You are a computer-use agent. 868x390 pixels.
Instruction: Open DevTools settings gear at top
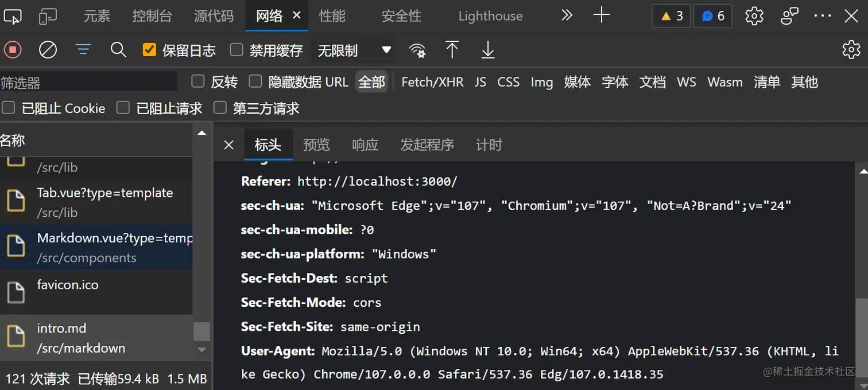[x=754, y=16]
